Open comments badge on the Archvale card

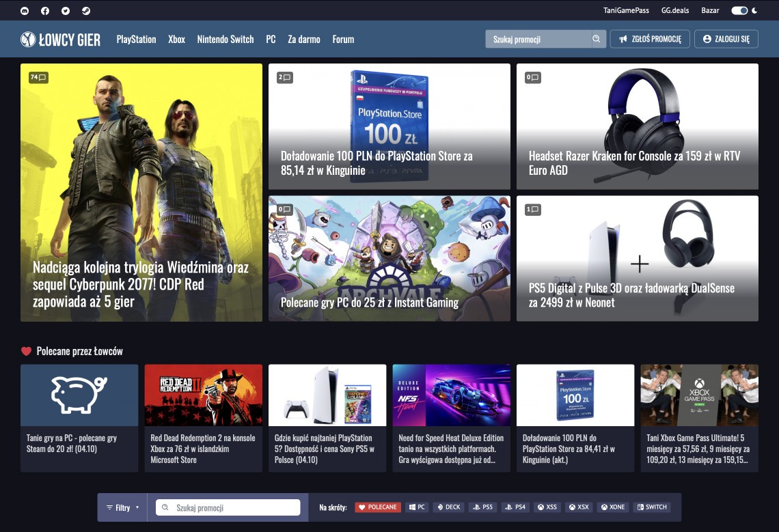(285, 210)
